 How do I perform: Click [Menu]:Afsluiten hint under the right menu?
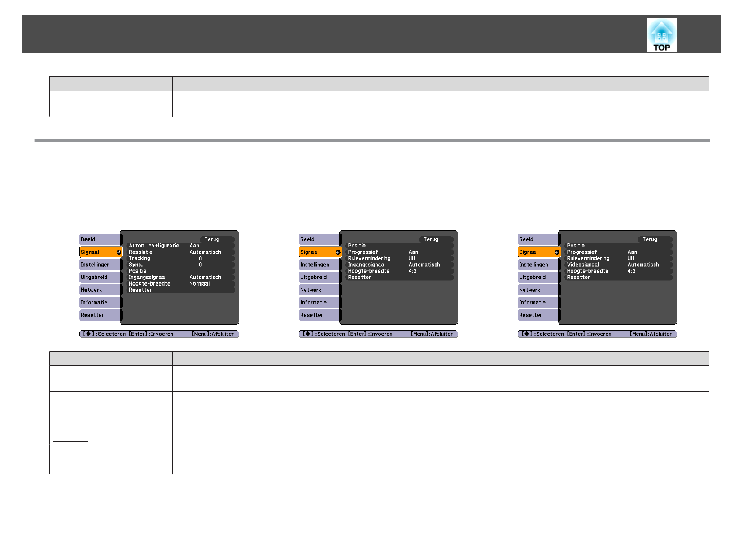point(651,334)
